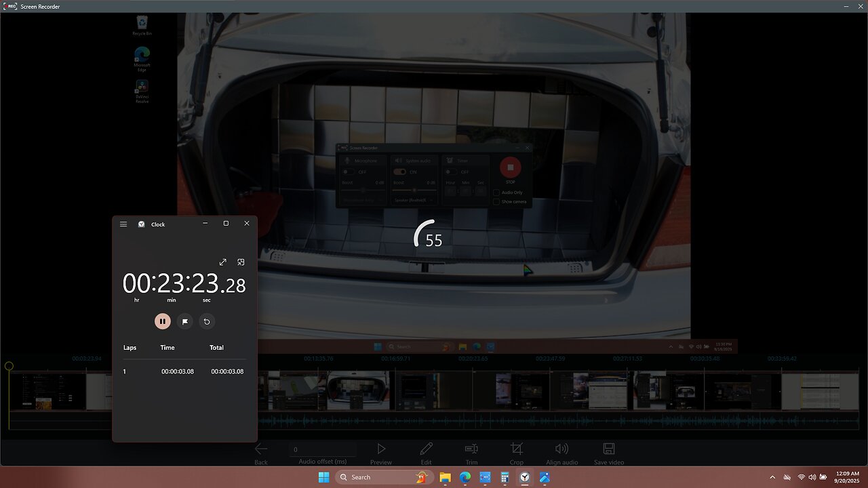The height and width of the screenshot is (488, 868).
Task: Show hidden system tray icons
Action: 772,477
